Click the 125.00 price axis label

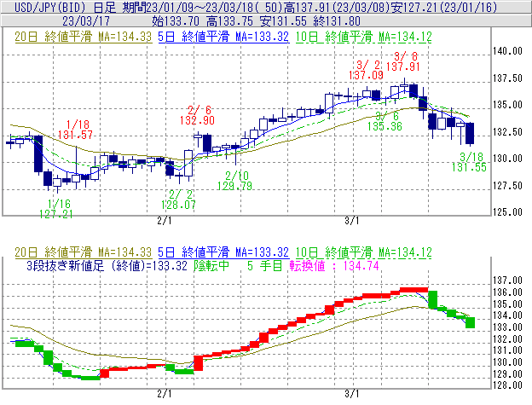(507, 212)
